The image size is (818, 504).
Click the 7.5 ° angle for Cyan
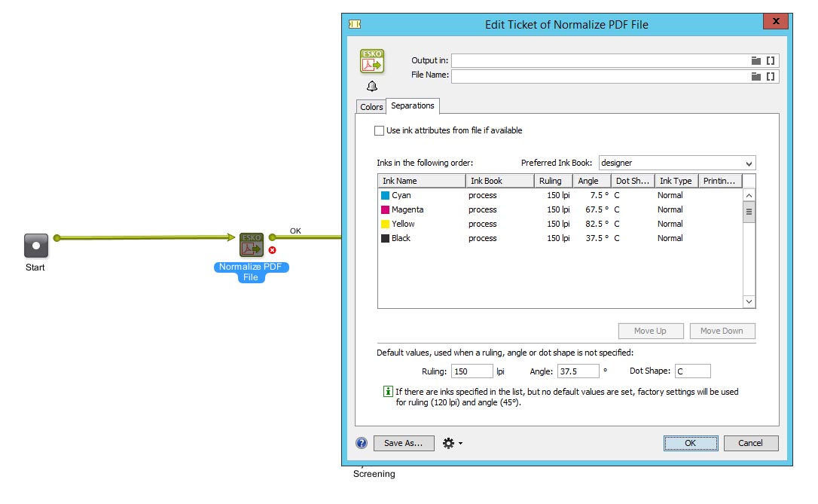600,195
